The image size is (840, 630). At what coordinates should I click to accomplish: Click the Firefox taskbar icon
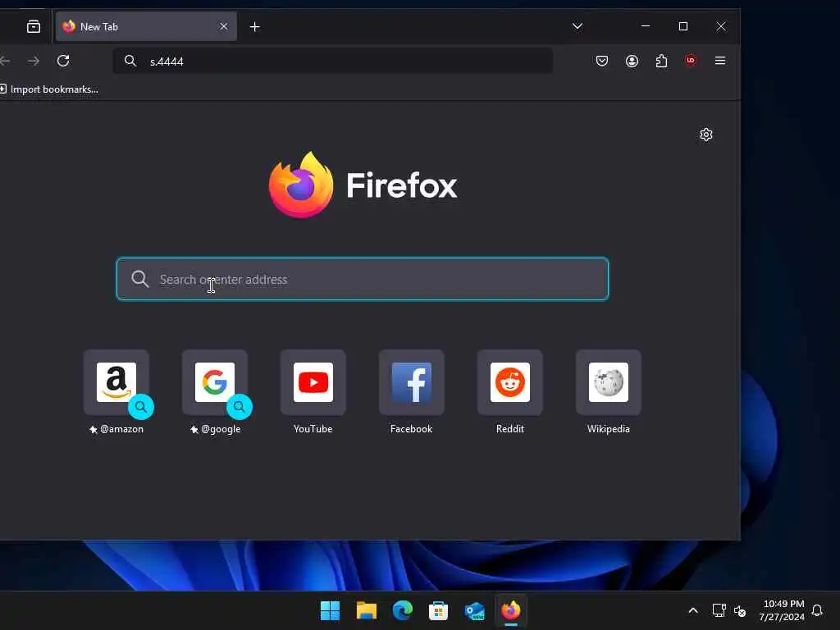[x=510, y=610]
